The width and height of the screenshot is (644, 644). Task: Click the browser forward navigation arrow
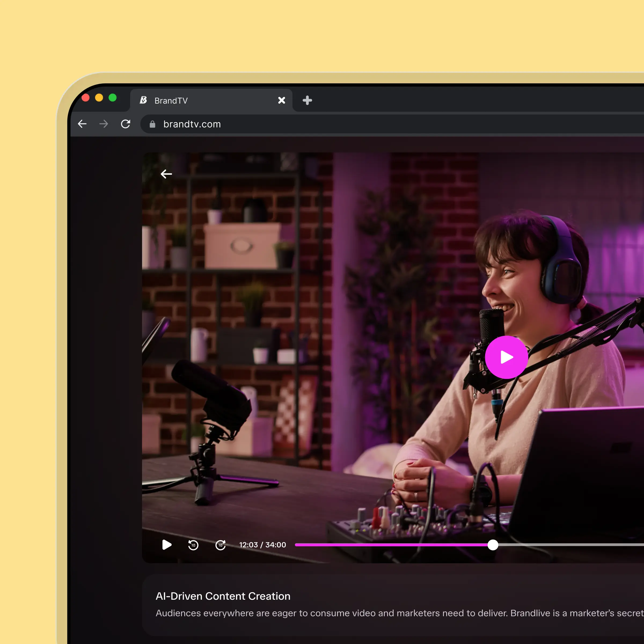[104, 124]
